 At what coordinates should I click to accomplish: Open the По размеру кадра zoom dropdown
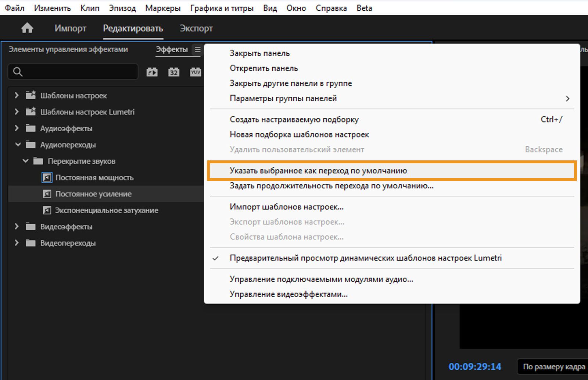point(552,367)
